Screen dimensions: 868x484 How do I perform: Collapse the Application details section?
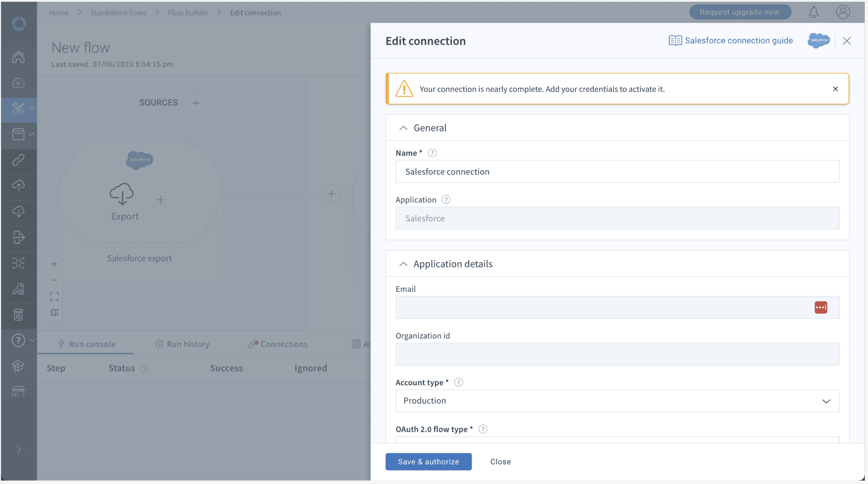403,264
